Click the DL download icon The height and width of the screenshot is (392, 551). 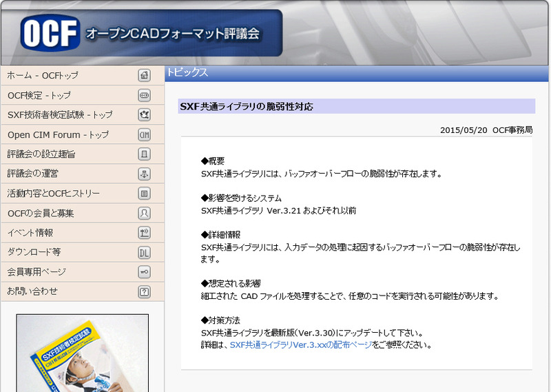click(145, 252)
